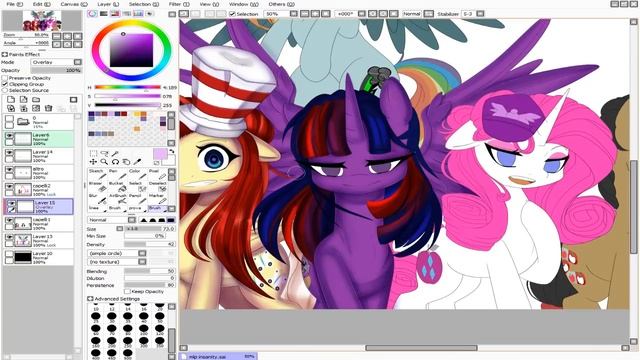The height and width of the screenshot is (360, 640).
Task: Select the Sketch brush tool
Action: pos(97,174)
